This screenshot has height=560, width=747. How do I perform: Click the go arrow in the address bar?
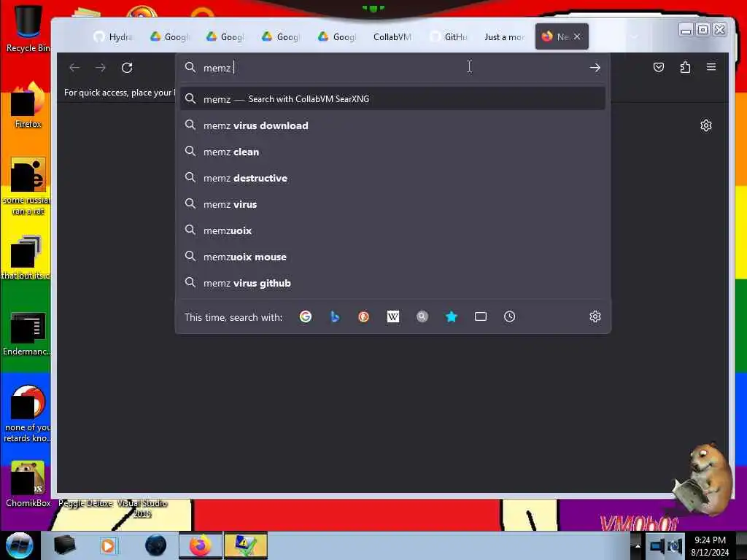click(595, 68)
